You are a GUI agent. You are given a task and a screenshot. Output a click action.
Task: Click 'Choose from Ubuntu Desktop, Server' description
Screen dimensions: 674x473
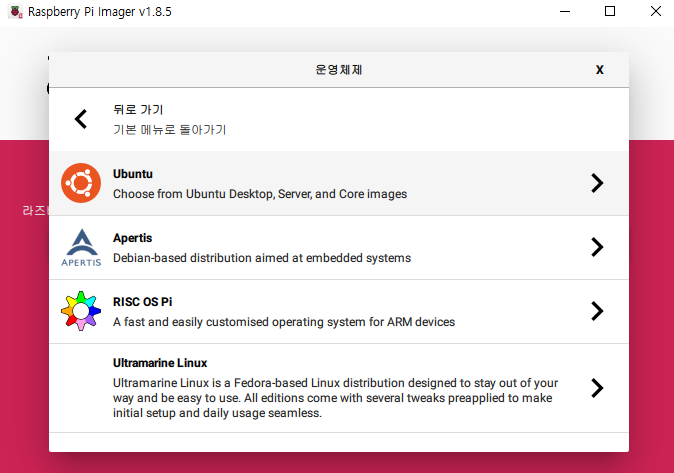point(260,194)
